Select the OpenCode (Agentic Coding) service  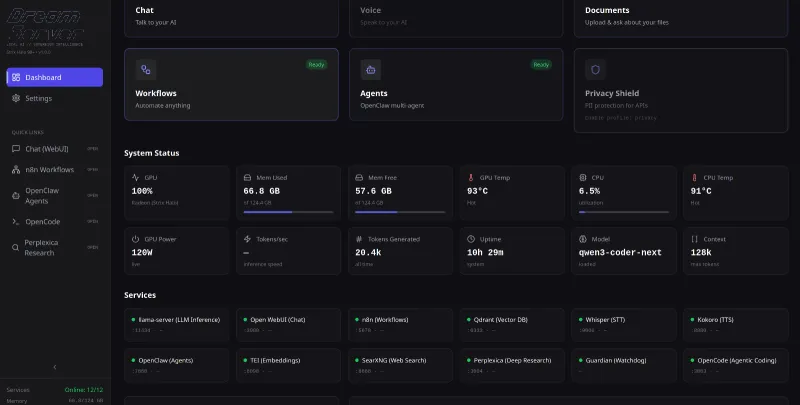coord(736,365)
